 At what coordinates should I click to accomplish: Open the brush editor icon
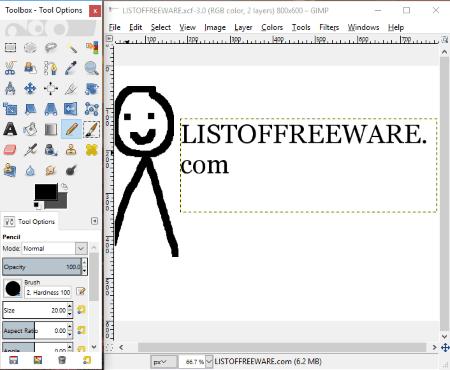(81, 291)
